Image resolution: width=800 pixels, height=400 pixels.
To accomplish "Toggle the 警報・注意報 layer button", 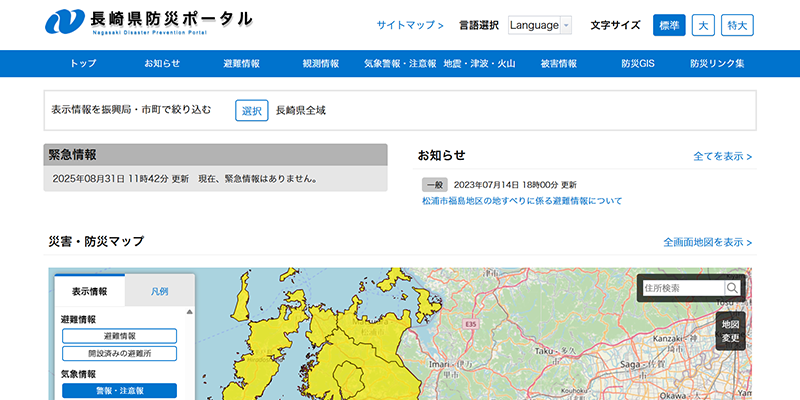I will [x=119, y=391].
